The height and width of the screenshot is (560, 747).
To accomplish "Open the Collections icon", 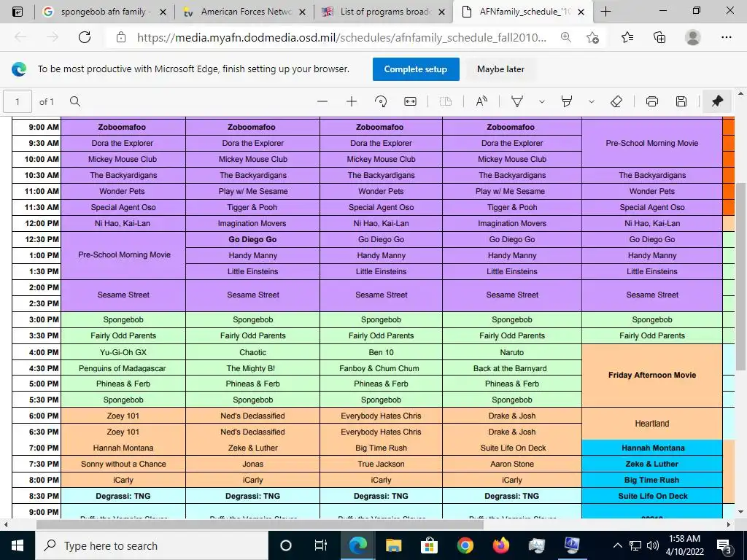I will tap(659, 37).
